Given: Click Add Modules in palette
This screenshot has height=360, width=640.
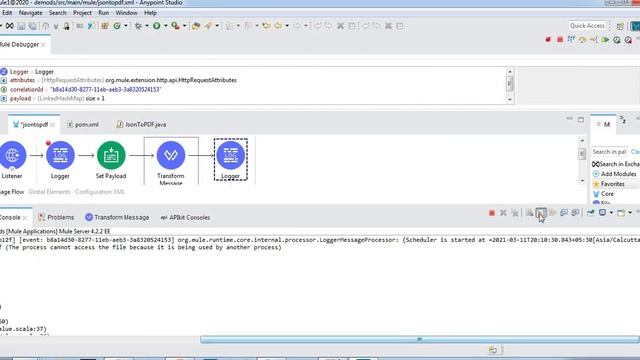Looking at the screenshot, I should coord(614,174).
